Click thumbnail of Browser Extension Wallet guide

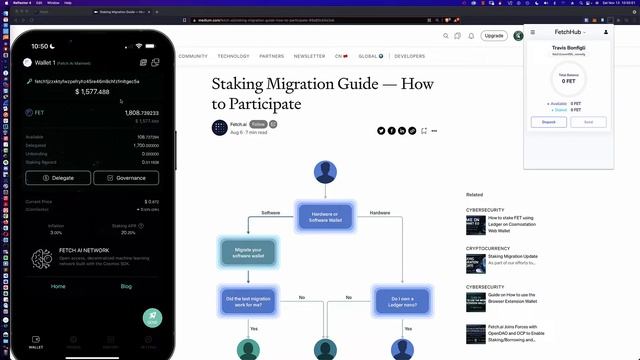point(476,302)
